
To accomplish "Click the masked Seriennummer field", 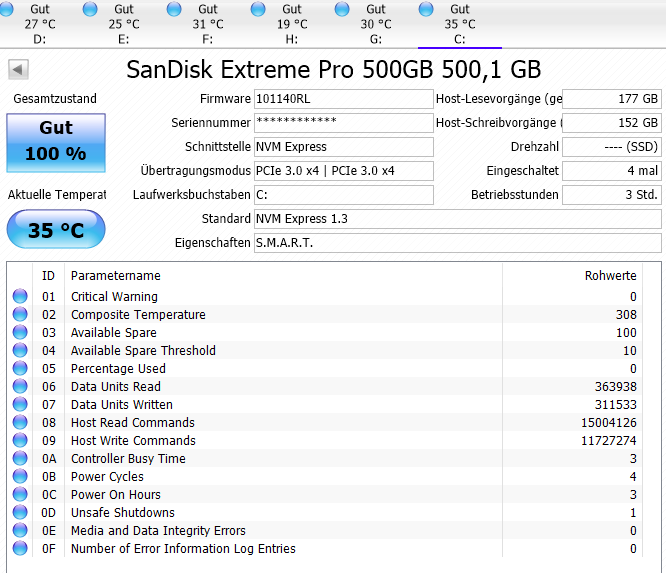I will pyautogui.click(x=344, y=123).
